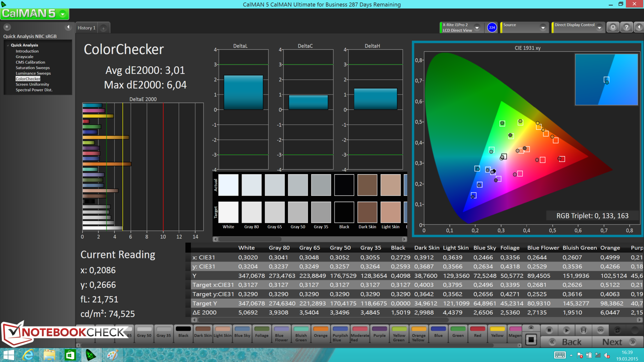Click the blue 224 meter indicator
Image resolution: width=644 pixels, height=362 pixels.
[492, 27]
